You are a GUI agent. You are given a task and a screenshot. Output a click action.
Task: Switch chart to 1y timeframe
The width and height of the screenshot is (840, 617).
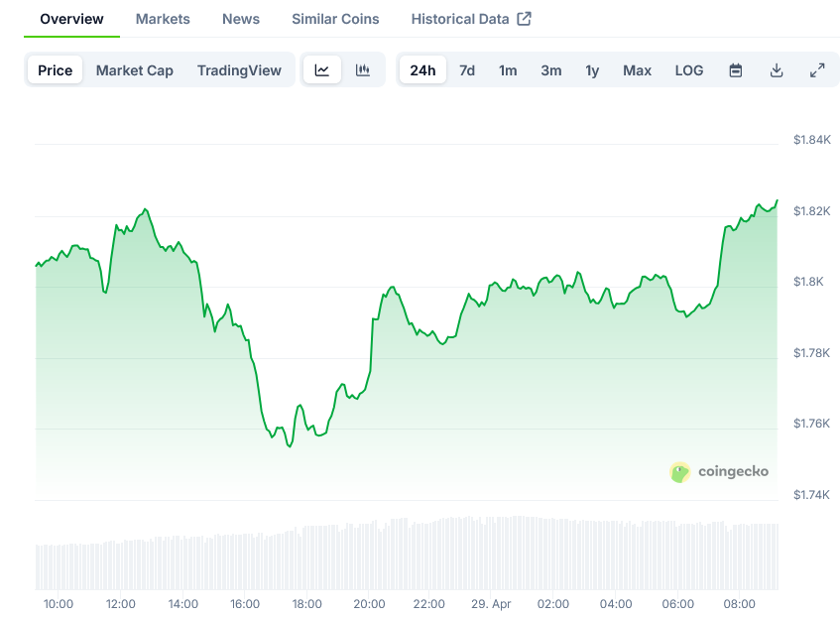pos(592,70)
